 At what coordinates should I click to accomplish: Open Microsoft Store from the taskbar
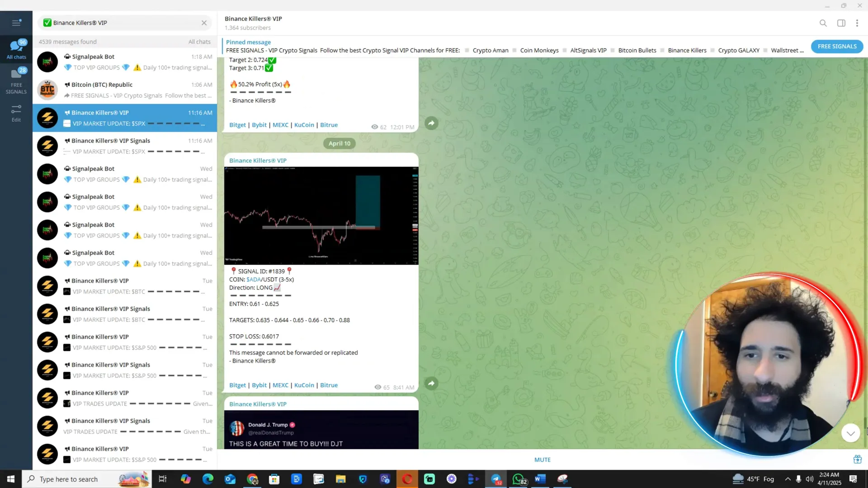(274, 479)
